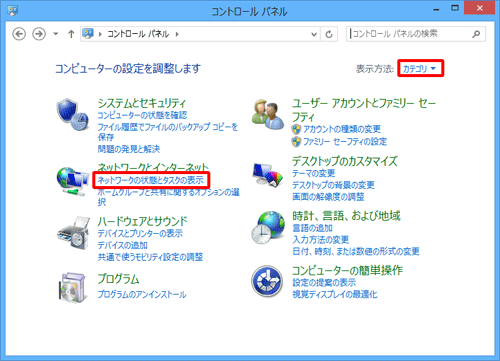Screen dimensions: 500x361
Task: Open 入力方法の変更 link
Action: (x=321, y=240)
